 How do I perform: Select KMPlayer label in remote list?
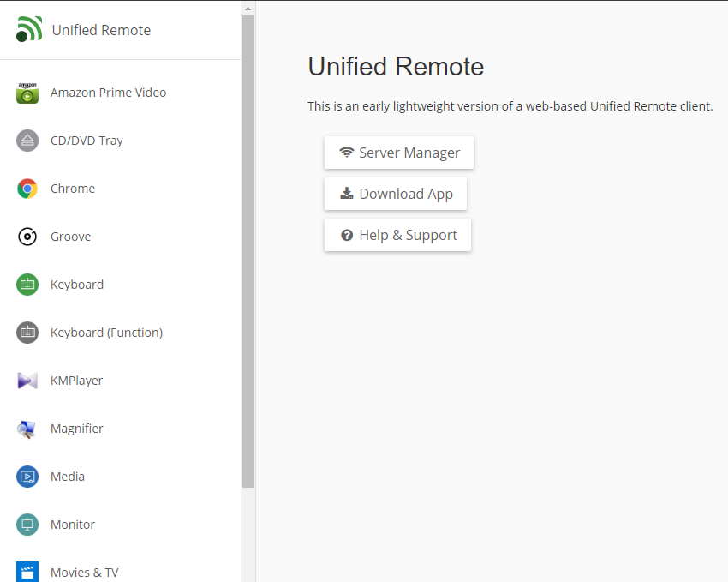(x=76, y=381)
